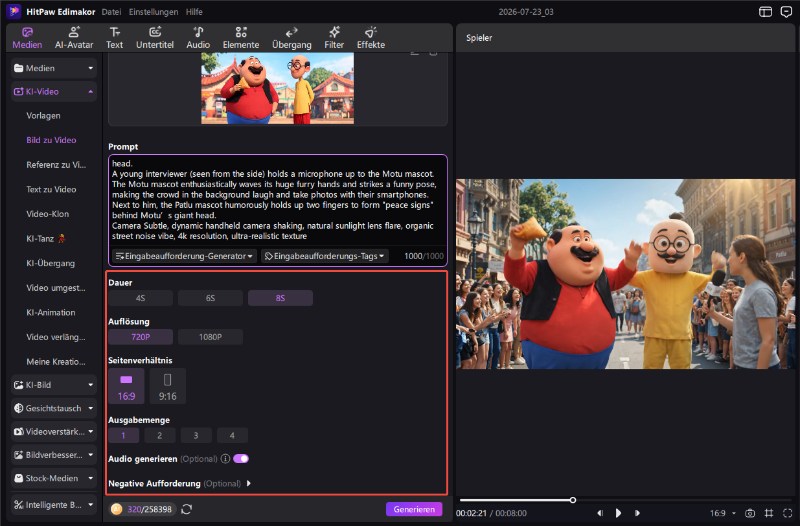Expand the Stock-Medien section
This screenshot has width=800, height=526.
tap(54, 478)
